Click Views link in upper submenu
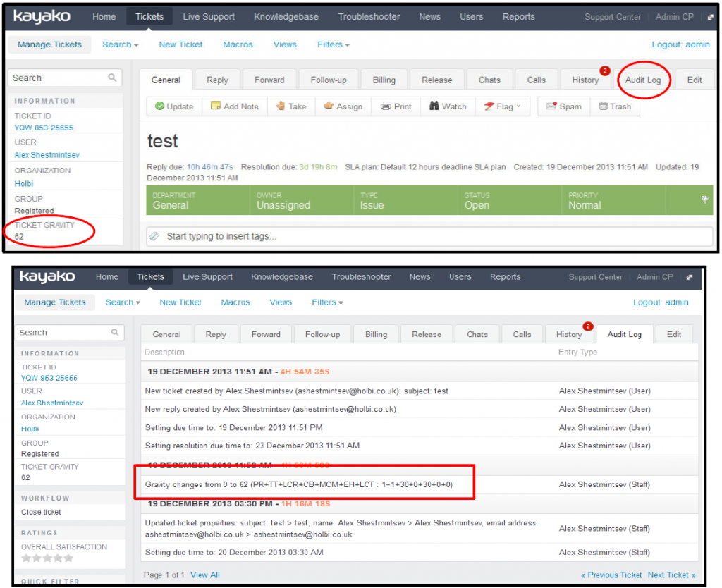Image resolution: width=722 pixels, height=588 pixels. pyautogui.click(x=285, y=44)
